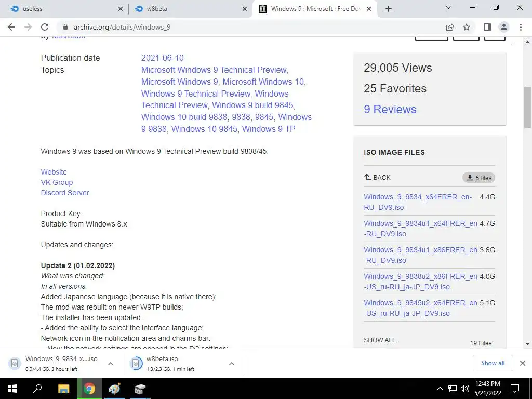Show hidden system tray icons
Viewport: 532px width, 399px height.
[x=440, y=389]
